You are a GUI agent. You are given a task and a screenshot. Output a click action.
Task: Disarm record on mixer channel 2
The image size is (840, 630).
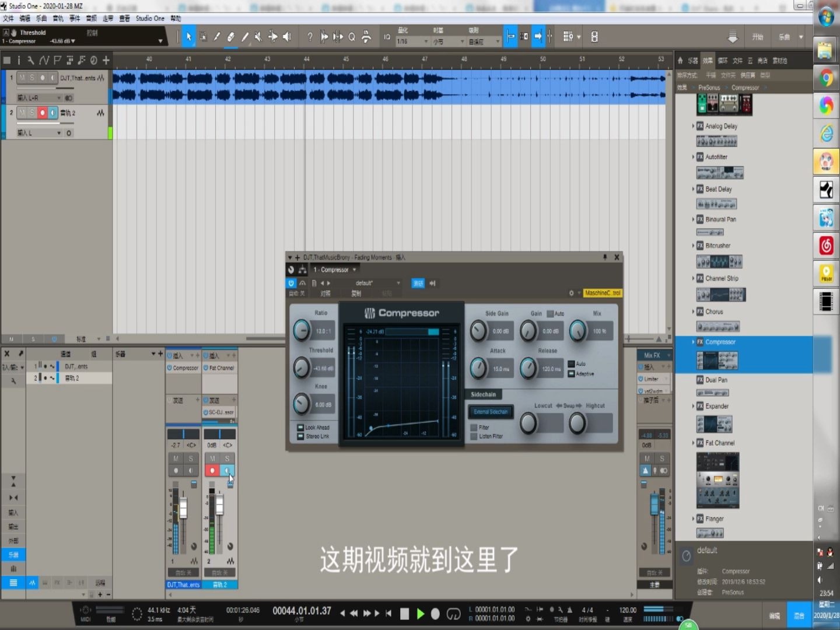tap(212, 470)
